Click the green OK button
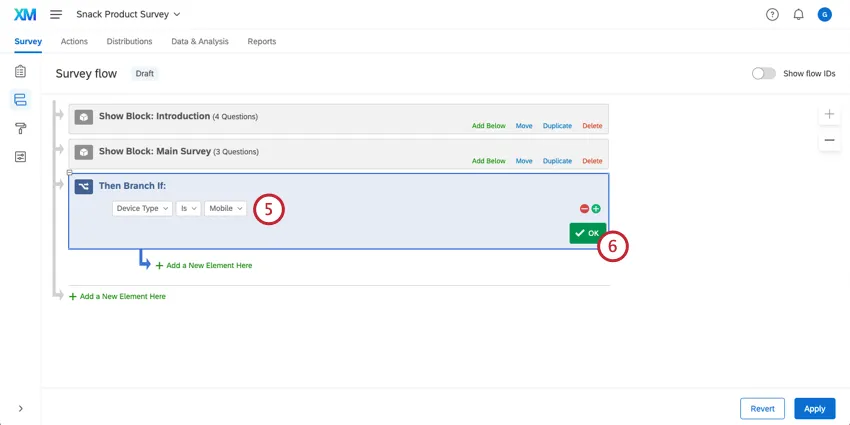The width and height of the screenshot is (850, 425). click(588, 233)
